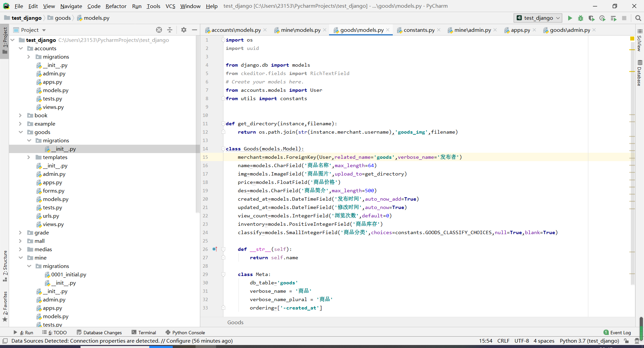Fold the Meta class at line 29

click(223, 274)
